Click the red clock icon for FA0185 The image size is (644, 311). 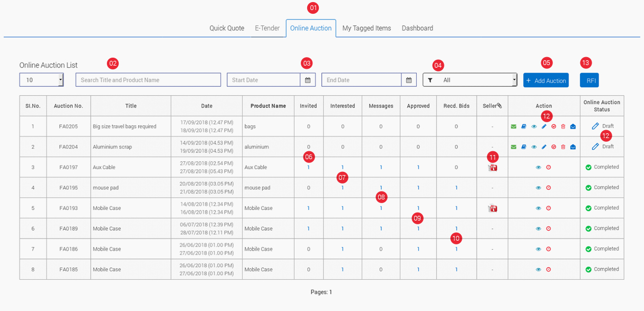[x=549, y=270]
